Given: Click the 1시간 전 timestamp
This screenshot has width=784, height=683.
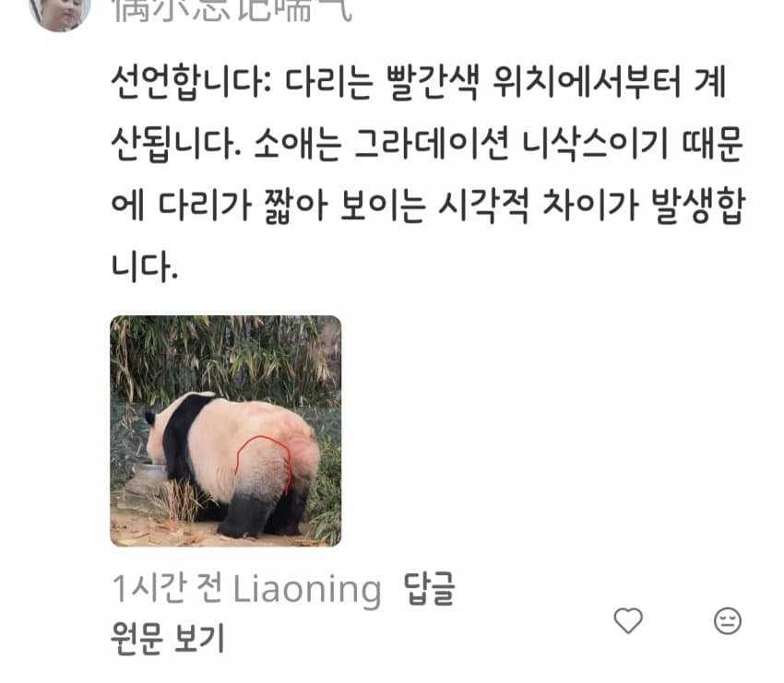Looking at the screenshot, I should point(167,589).
